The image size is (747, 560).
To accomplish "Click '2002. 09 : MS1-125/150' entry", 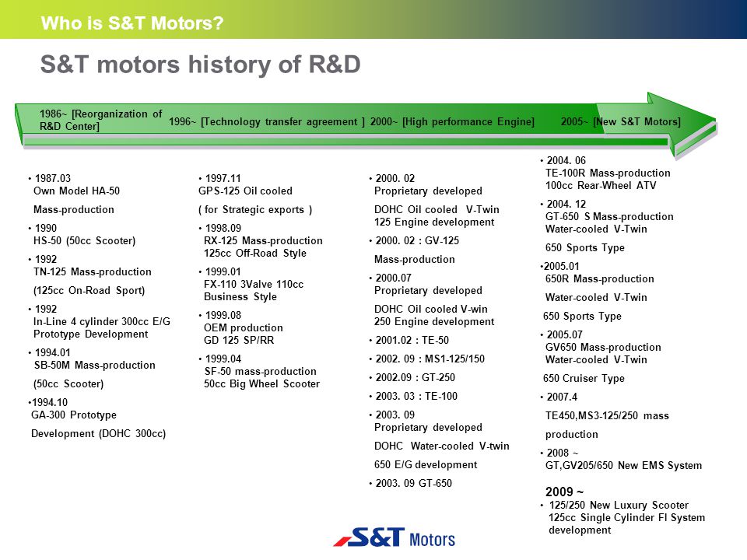I will coord(430,359).
